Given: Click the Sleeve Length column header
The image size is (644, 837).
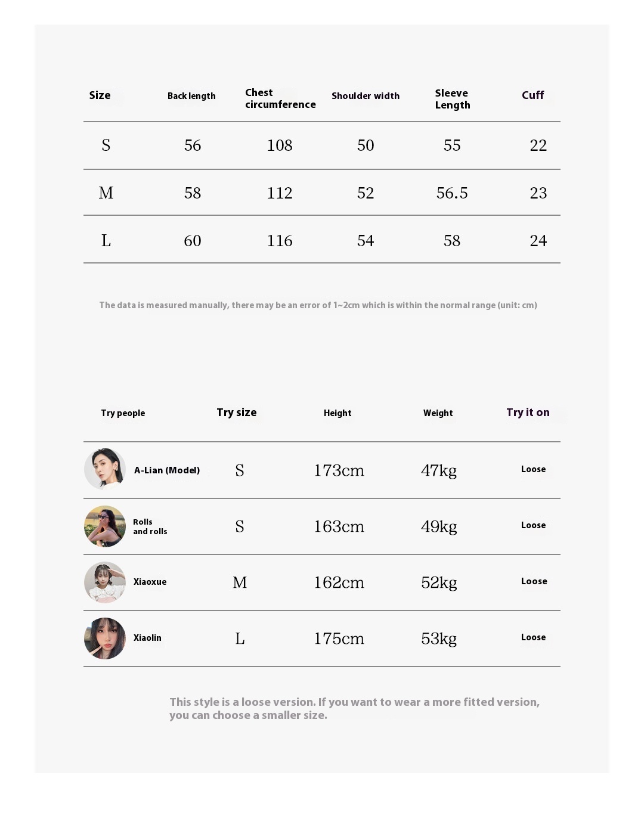Looking at the screenshot, I should pyautogui.click(x=453, y=99).
